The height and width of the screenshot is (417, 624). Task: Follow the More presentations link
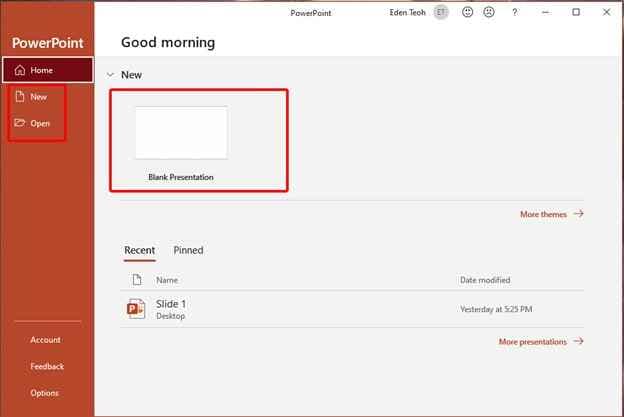click(541, 342)
